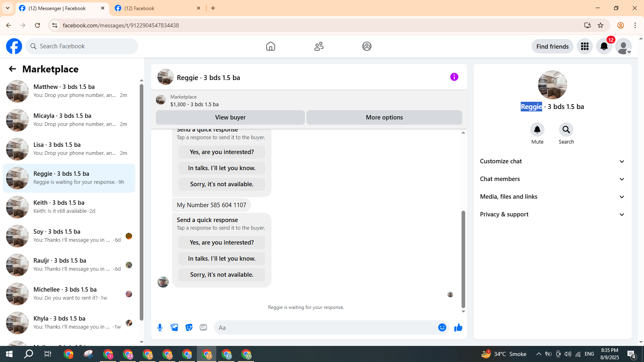Open Task View on the taskbar

(48, 354)
